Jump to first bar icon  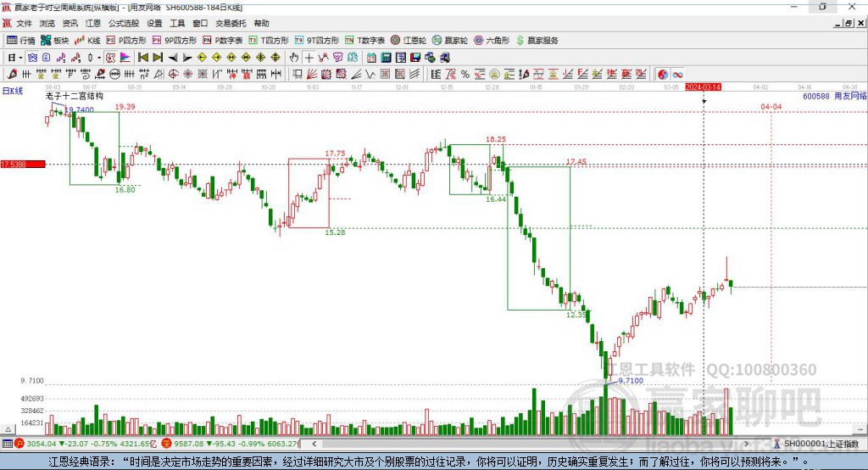(142, 58)
